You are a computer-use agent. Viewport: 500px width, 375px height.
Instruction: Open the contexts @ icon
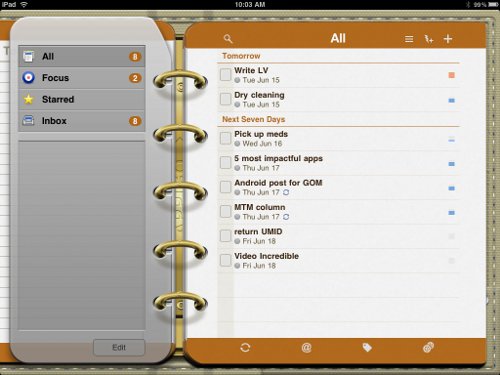[306, 348]
